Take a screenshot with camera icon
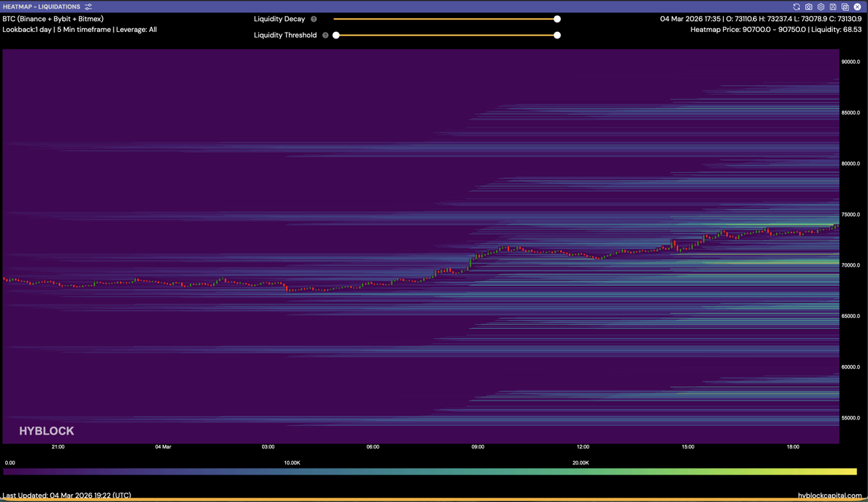Viewport: 868px width, 502px height. (809, 7)
